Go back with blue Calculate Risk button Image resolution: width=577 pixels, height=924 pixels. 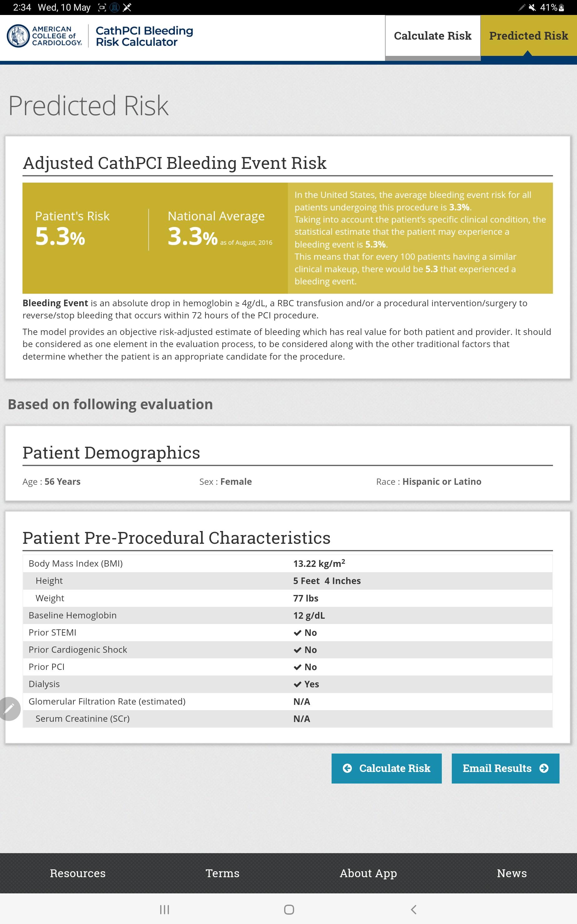tap(387, 768)
